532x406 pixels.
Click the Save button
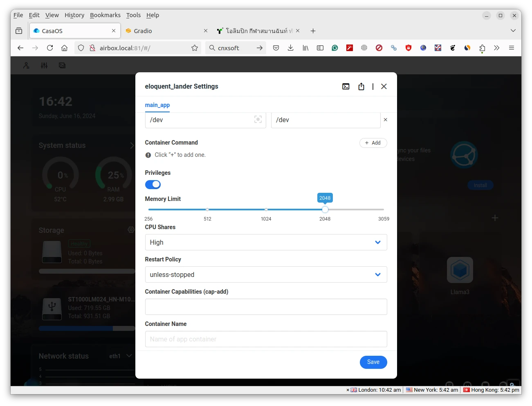(373, 362)
